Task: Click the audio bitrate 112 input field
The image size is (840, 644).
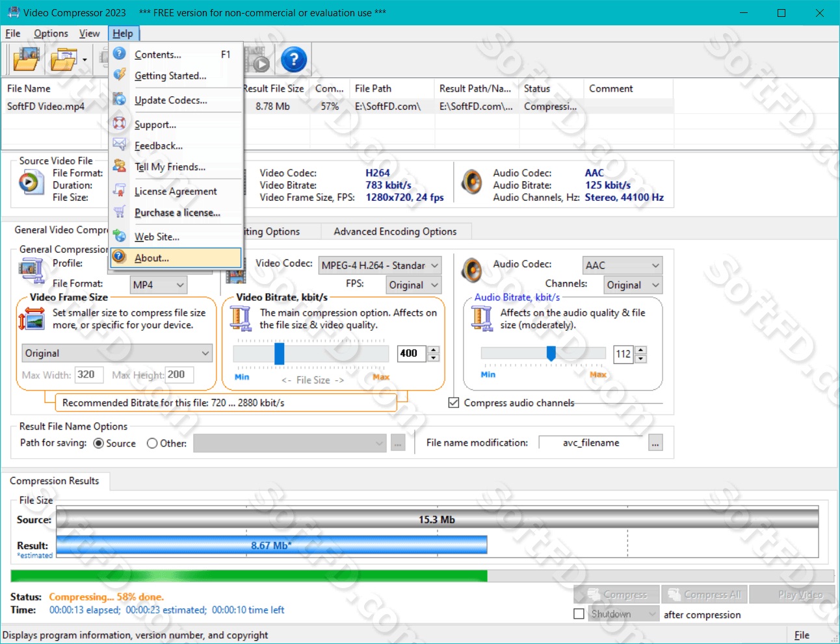Action: pos(623,354)
